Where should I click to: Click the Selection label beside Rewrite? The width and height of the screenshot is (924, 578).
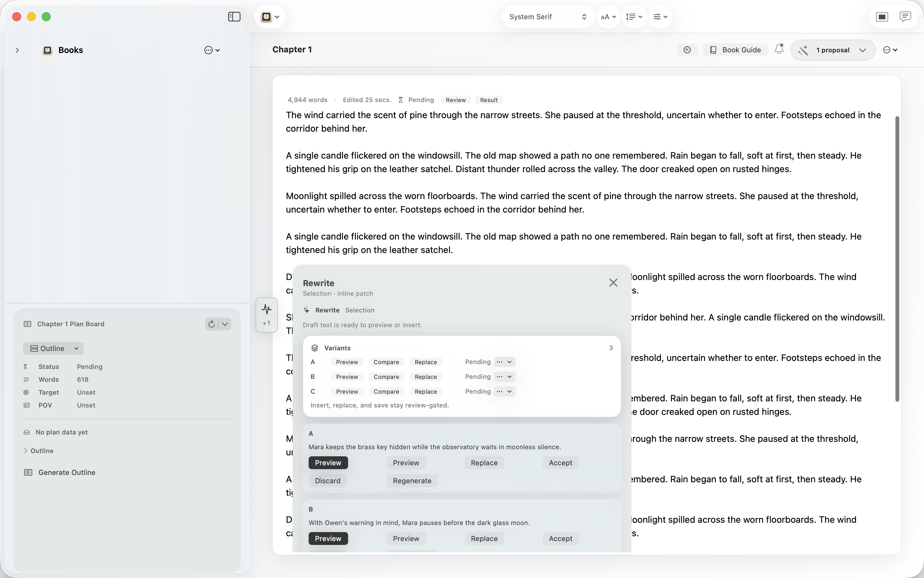360,310
